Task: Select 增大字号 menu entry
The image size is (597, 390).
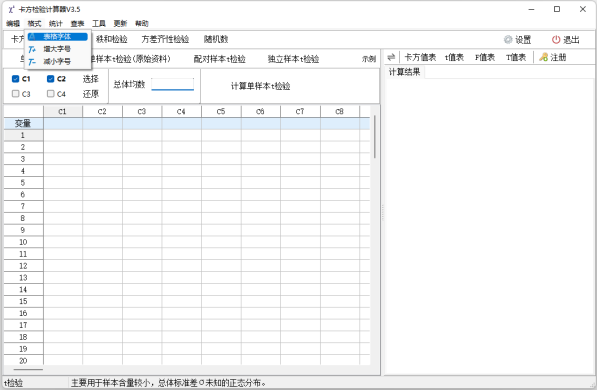Action: click(x=57, y=49)
